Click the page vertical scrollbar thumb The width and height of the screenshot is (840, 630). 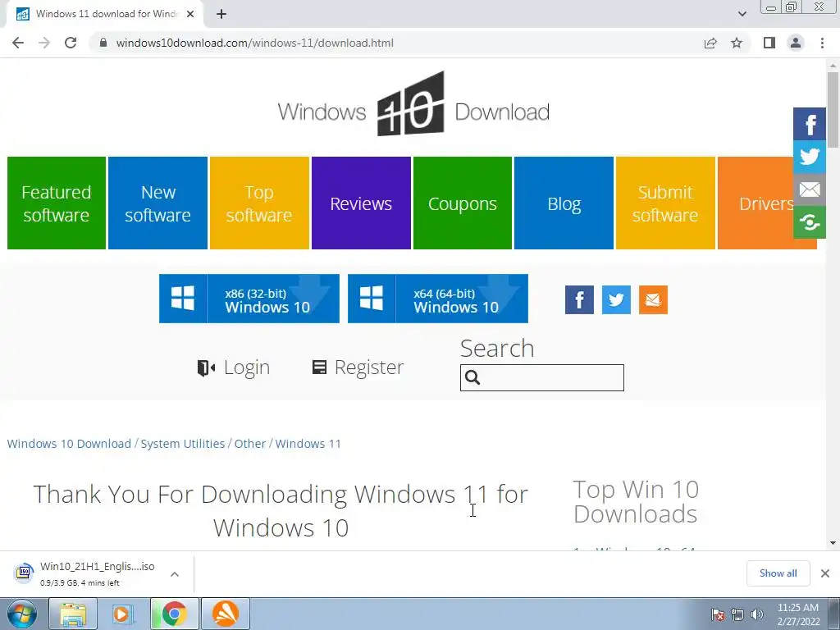833,110
